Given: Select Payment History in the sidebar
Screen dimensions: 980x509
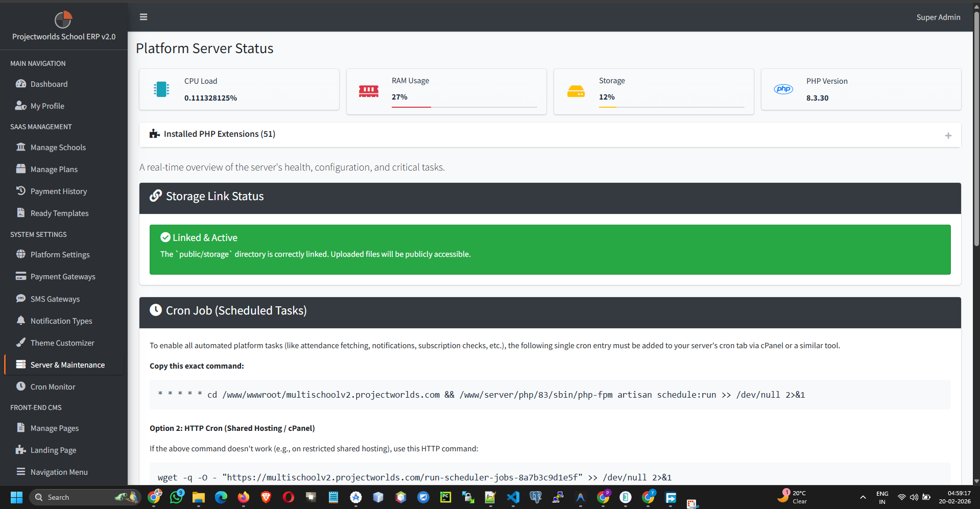Looking at the screenshot, I should [x=58, y=191].
